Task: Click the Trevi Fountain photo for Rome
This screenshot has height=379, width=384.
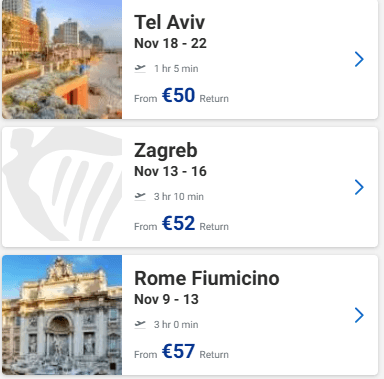Action: (x=62, y=315)
